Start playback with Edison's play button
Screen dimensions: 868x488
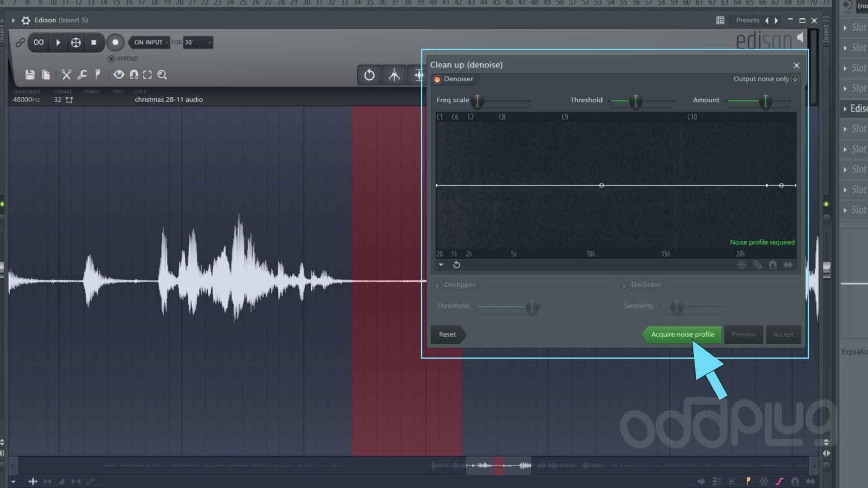point(58,42)
